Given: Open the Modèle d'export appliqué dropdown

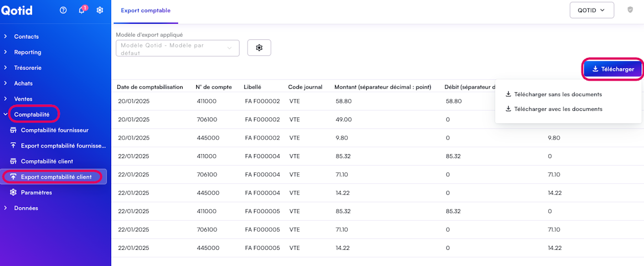Looking at the screenshot, I should 177,48.
